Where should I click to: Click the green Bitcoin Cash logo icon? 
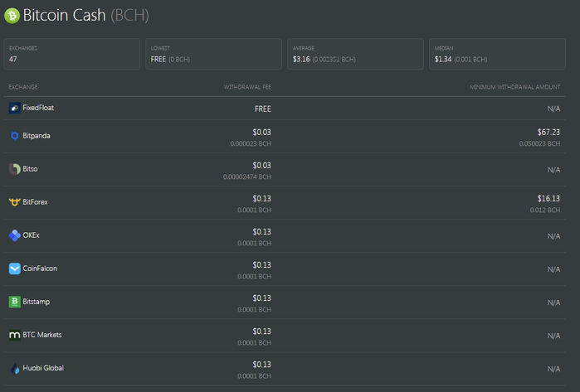(x=12, y=16)
